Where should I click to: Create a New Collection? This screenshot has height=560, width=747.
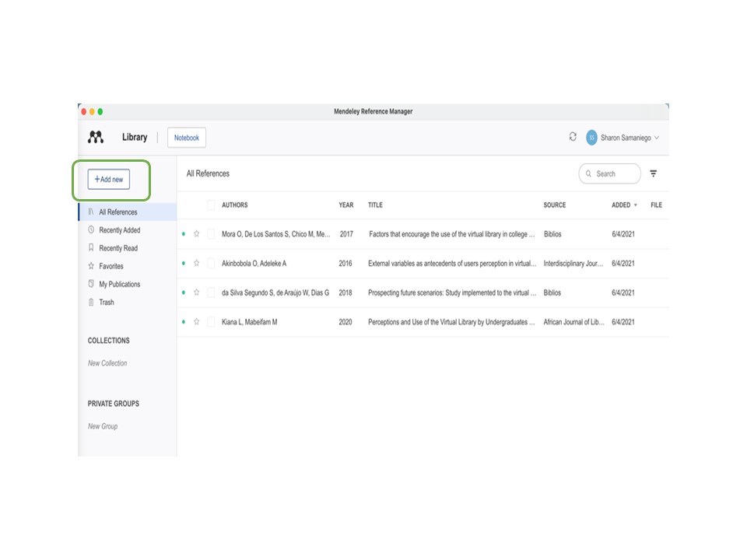tap(107, 363)
